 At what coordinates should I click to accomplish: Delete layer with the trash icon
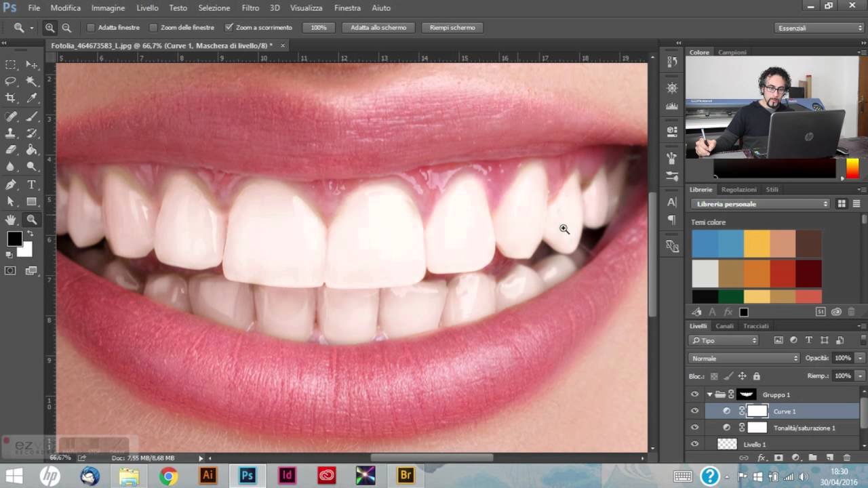pyautogui.click(x=847, y=458)
